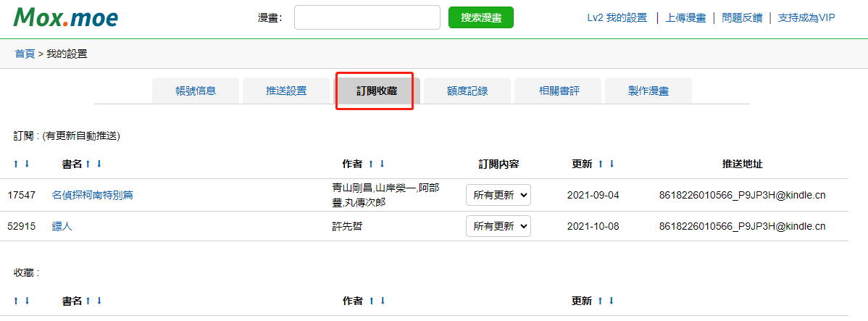The image size is (868, 321).
Task: Sort subscriptions by ID ascending arrow
Action: tap(16, 164)
